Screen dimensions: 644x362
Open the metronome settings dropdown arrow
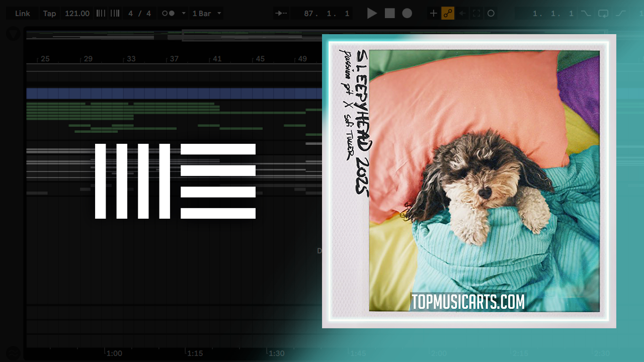click(184, 14)
